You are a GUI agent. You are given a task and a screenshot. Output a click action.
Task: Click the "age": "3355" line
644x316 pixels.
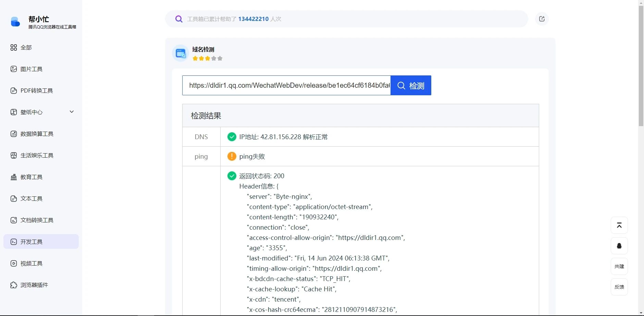pos(267,248)
